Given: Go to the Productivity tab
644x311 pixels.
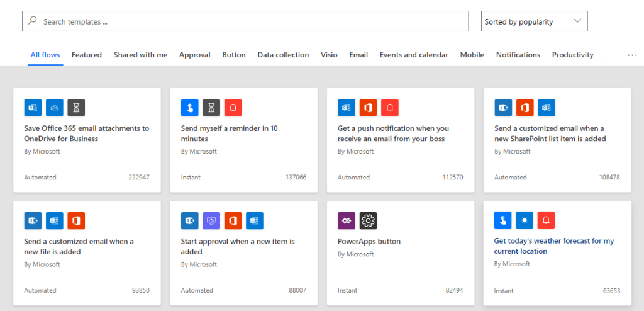Looking at the screenshot, I should 572,55.
